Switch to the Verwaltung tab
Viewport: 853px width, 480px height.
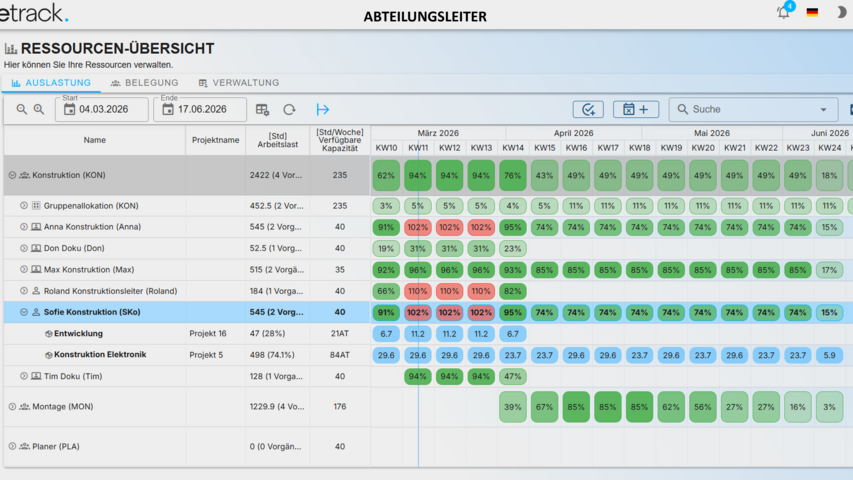(239, 83)
